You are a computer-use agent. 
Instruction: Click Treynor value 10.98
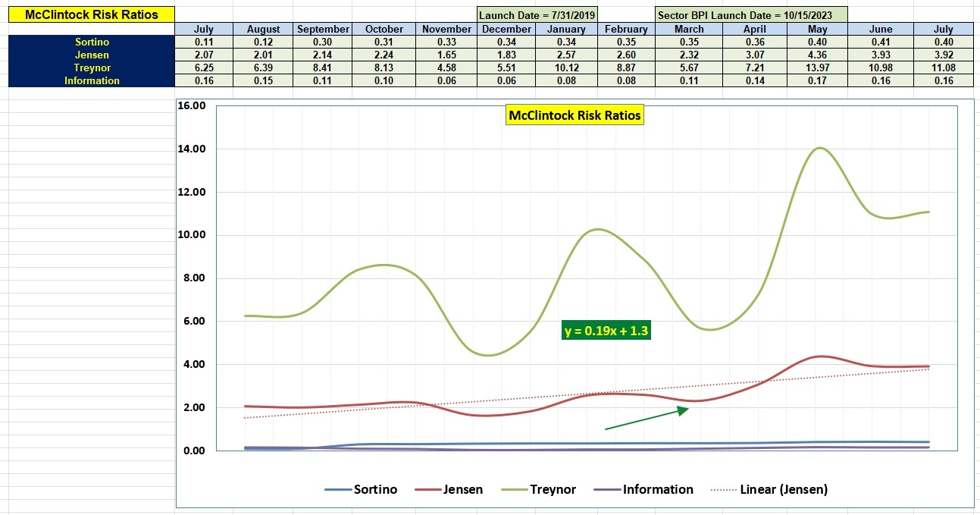pos(881,68)
